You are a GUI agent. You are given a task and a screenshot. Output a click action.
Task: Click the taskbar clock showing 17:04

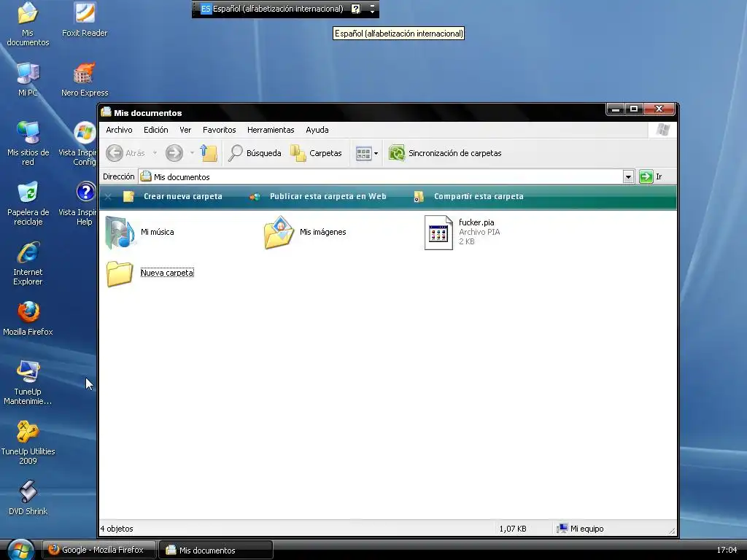tap(727, 550)
